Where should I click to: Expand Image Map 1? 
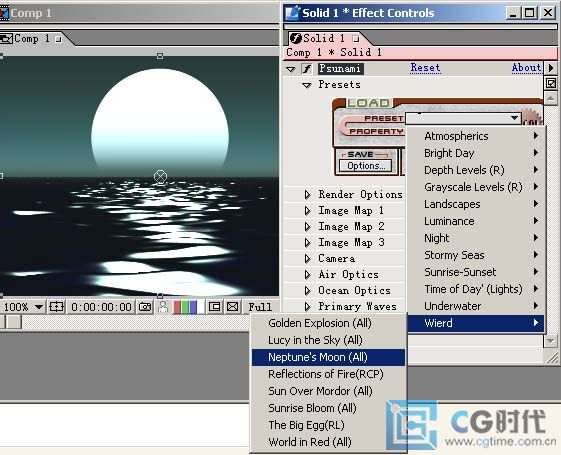(x=307, y=211)
